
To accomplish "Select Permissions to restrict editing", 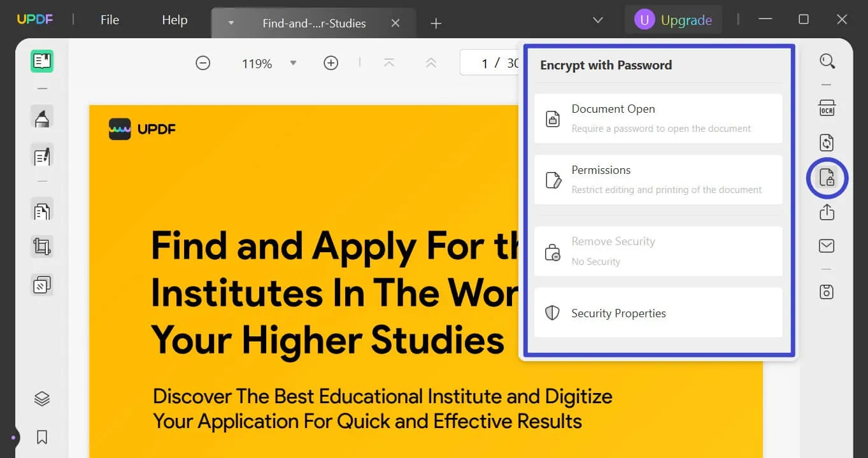I will (658, 180).
